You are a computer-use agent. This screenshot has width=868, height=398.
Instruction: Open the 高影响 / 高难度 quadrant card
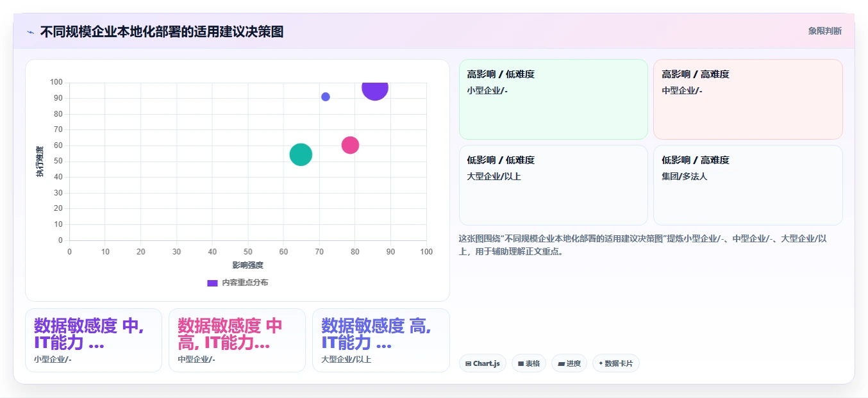pyautogui.click(x=747, y=99)
